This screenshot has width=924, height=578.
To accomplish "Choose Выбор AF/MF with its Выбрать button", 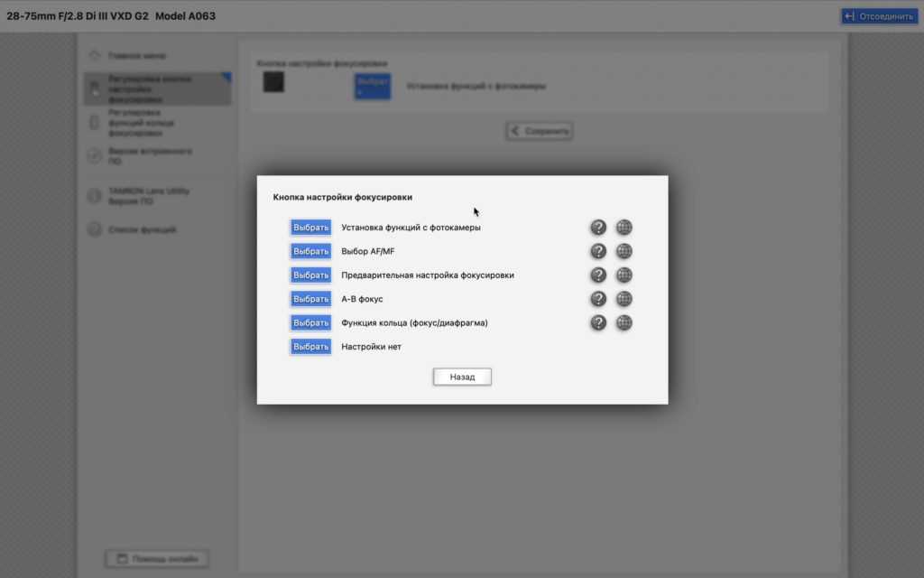I will pyautogui.click(x=310, y=251).
